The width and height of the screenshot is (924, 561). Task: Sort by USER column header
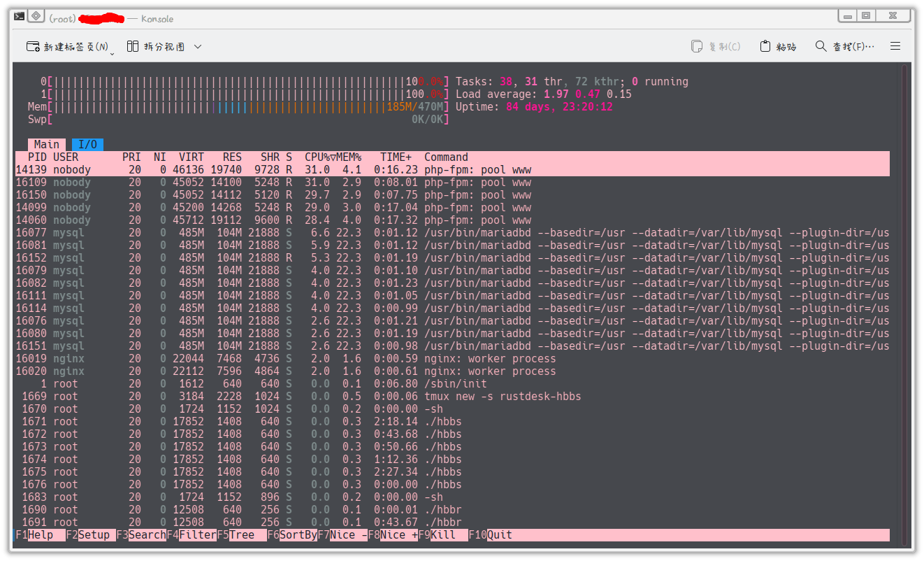[66, 157]
